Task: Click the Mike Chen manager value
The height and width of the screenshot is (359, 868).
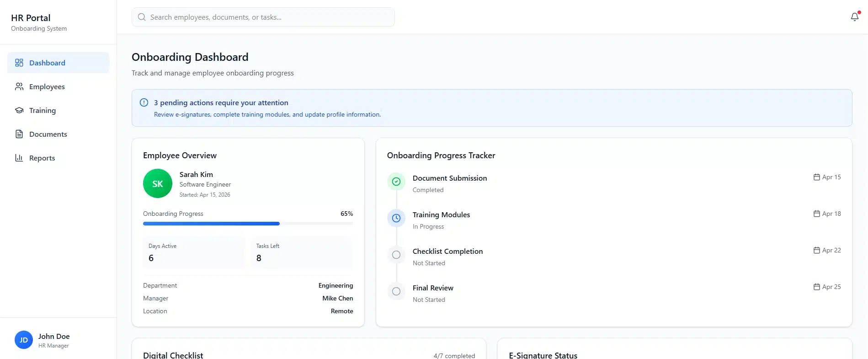Action: coord(337,298)
